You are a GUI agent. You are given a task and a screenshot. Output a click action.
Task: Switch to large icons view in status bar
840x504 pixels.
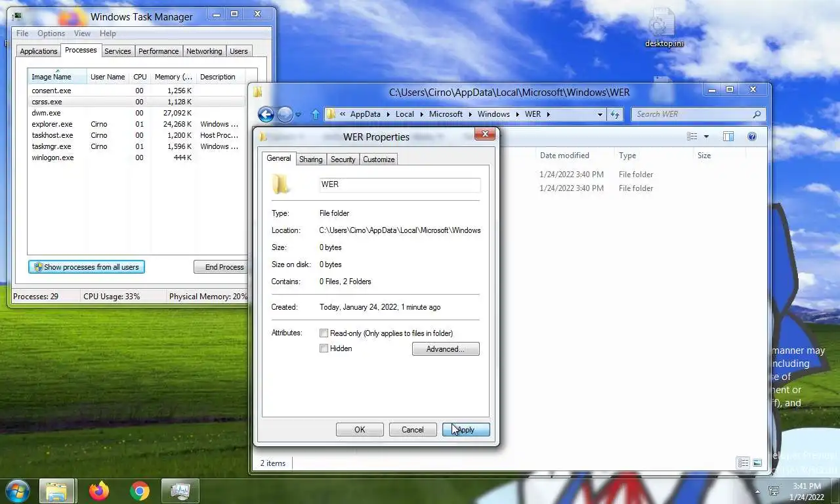(x=757, y=463)
